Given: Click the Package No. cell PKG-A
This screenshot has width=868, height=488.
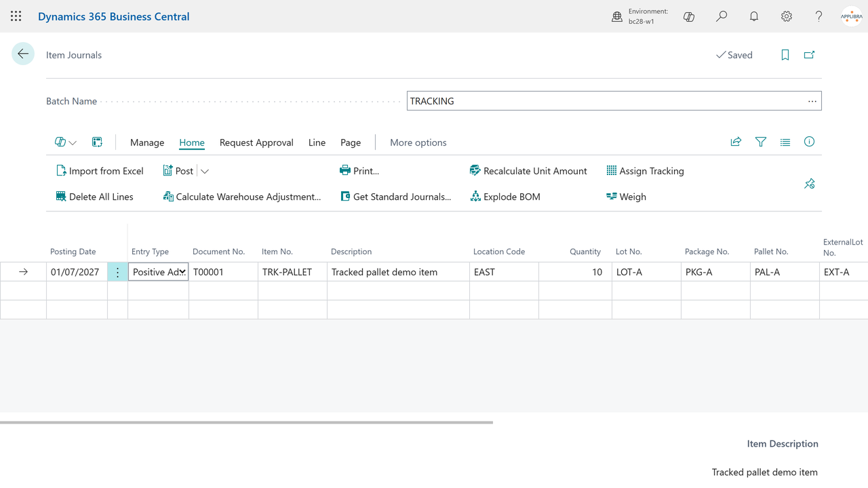Looking at the screenshot, I should point(715,272).
